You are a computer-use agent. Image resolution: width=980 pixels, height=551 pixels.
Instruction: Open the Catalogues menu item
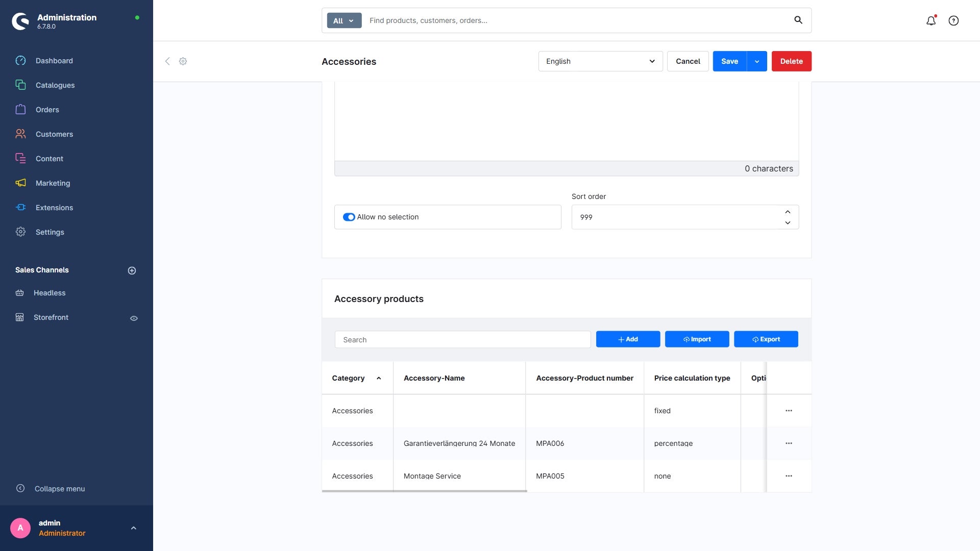[55, 85]
